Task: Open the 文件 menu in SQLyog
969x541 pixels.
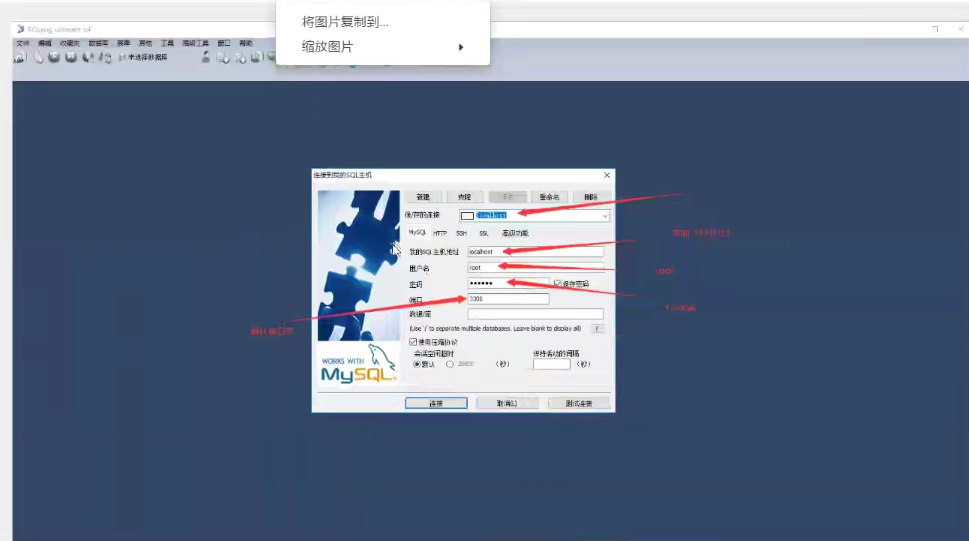Action: (x=23, y=43)
